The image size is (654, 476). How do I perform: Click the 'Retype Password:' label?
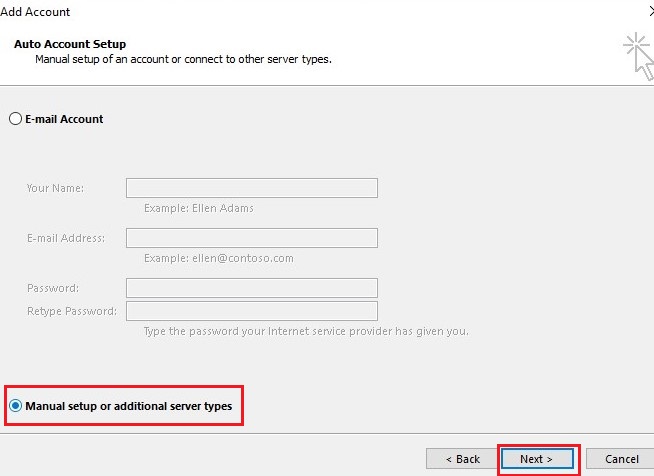(71, 311)
